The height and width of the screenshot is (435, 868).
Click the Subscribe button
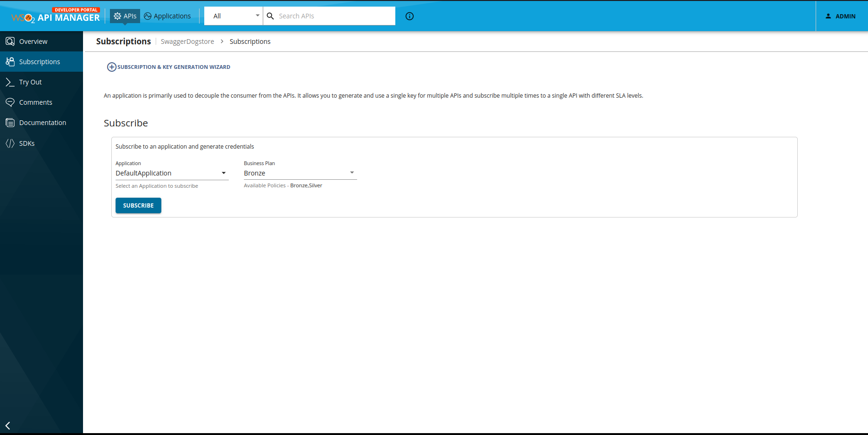point(138,205)
